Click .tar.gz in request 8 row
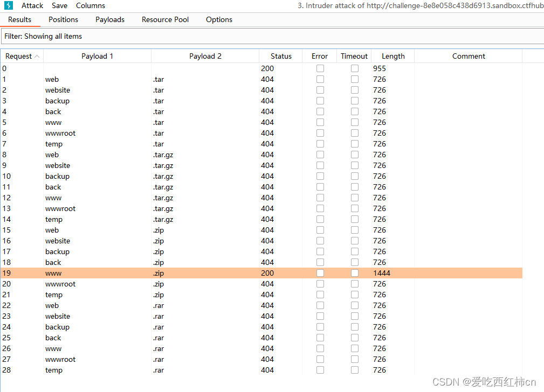Screen dimensions: 544x392 pos(163,155)
